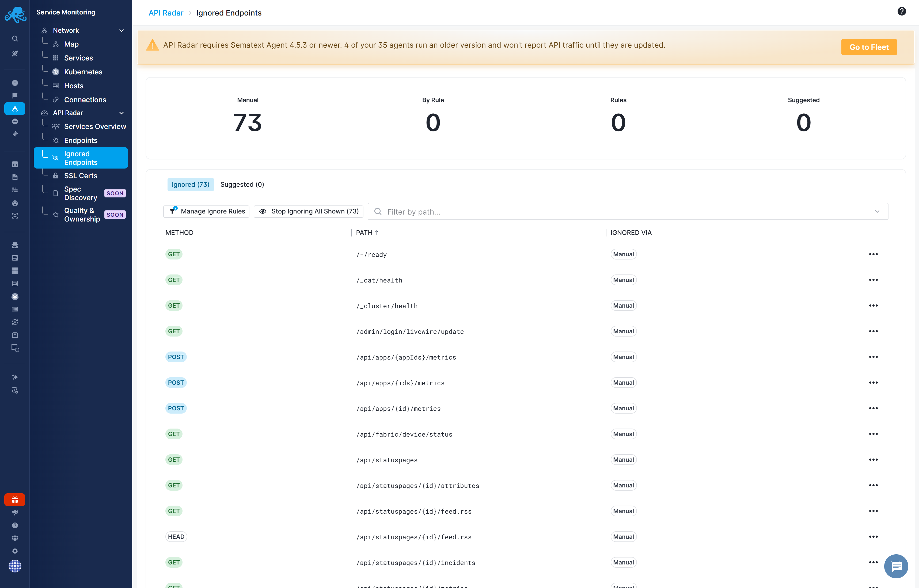Open the search magnifier in left rail
Screen dimensions: 919x588
tap(15, 39)
